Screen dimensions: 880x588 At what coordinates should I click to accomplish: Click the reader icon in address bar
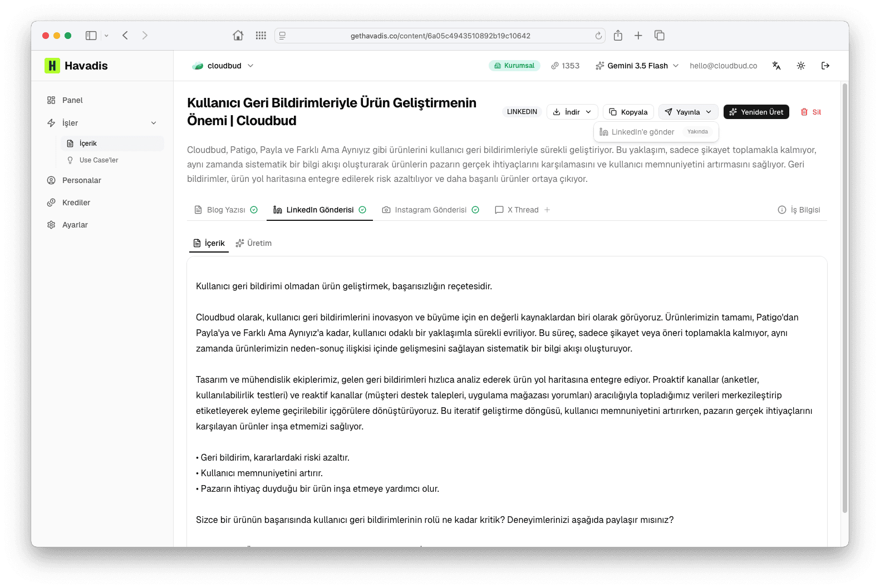(x=282, y=36)
